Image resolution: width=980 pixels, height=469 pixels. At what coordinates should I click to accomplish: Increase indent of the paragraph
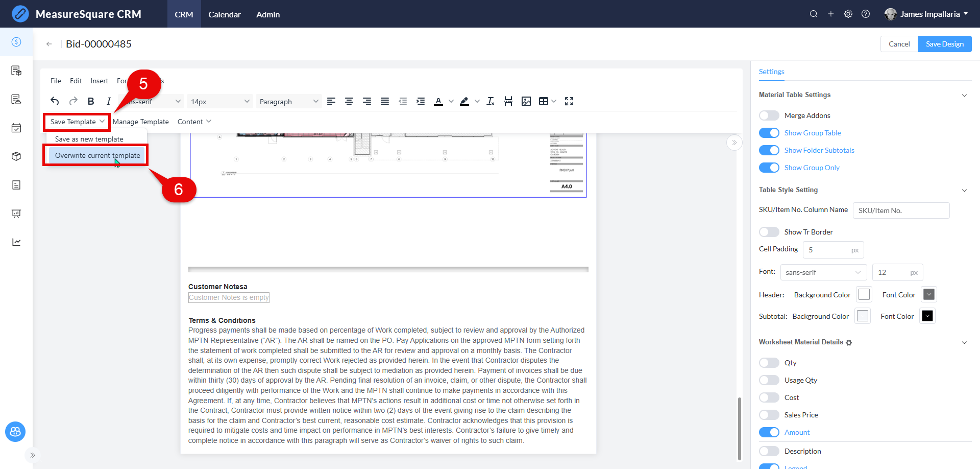[421, 101]
